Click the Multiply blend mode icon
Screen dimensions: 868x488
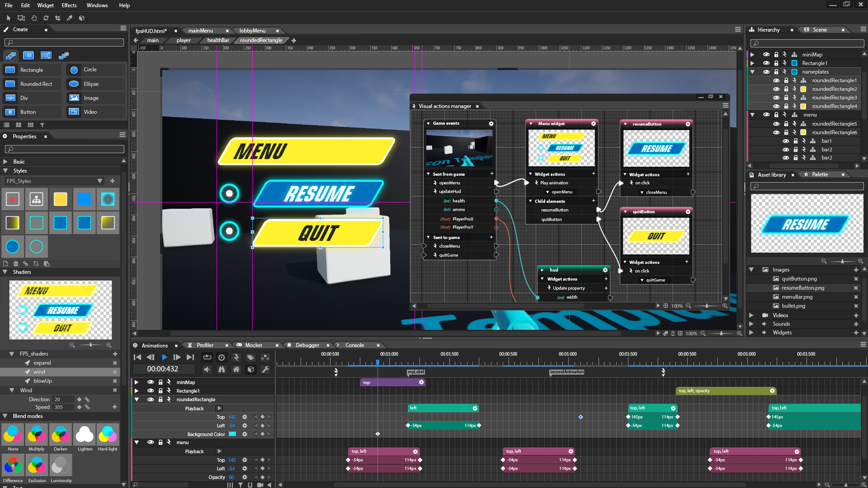(37, 435)
